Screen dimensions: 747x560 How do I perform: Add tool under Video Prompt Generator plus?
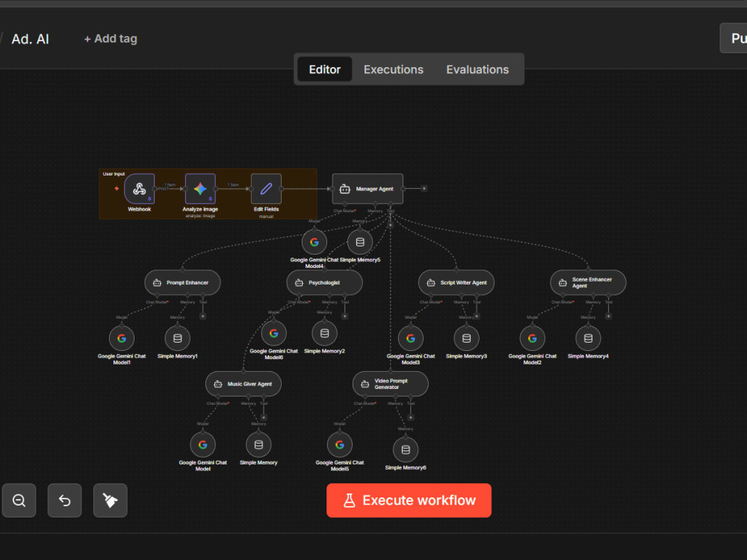(411, 417)
